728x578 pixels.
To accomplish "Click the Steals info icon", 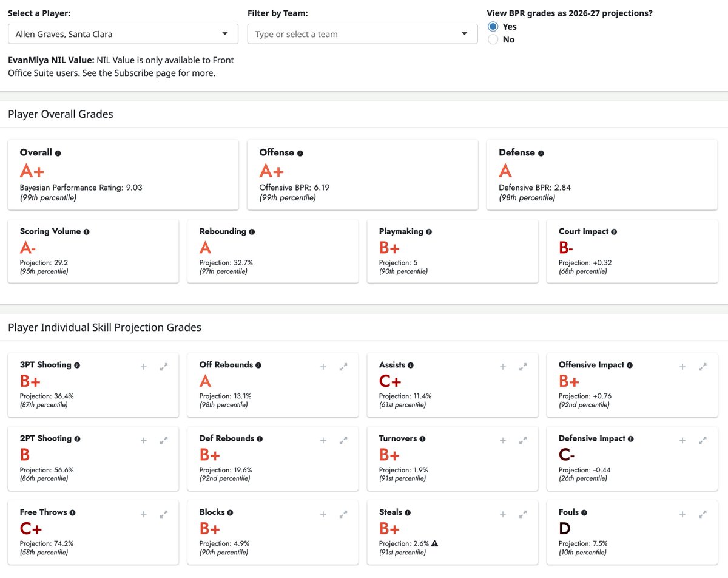I will (x=408, y=513).
